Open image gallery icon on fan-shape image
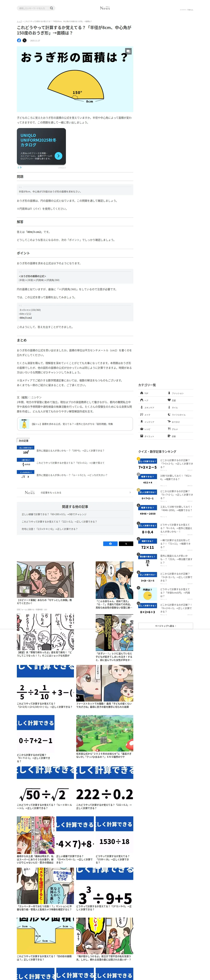The image size is (210, 980). click(x=128, y=51)
